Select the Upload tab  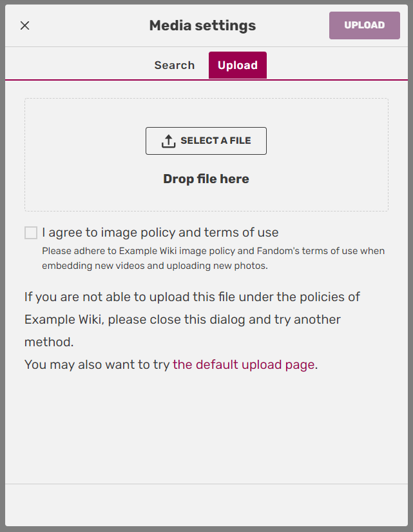[x=238, y=65]
